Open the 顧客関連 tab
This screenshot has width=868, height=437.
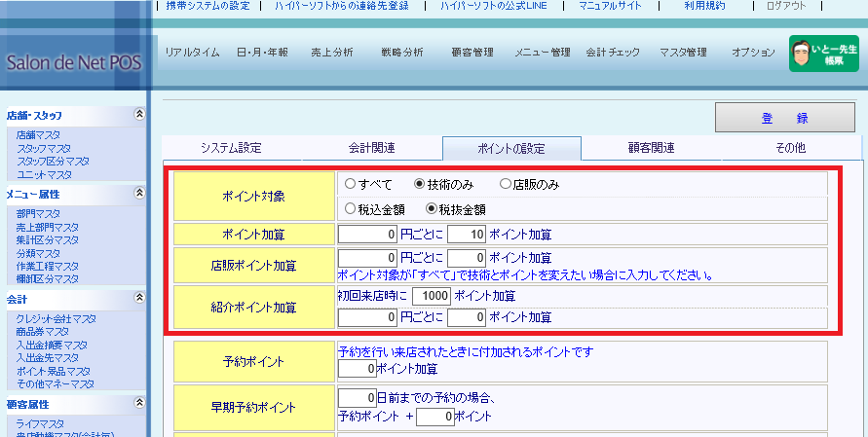652,148
